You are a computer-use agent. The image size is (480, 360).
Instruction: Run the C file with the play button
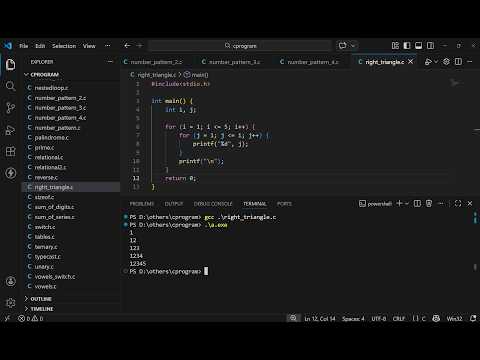(x=428, y=62)
